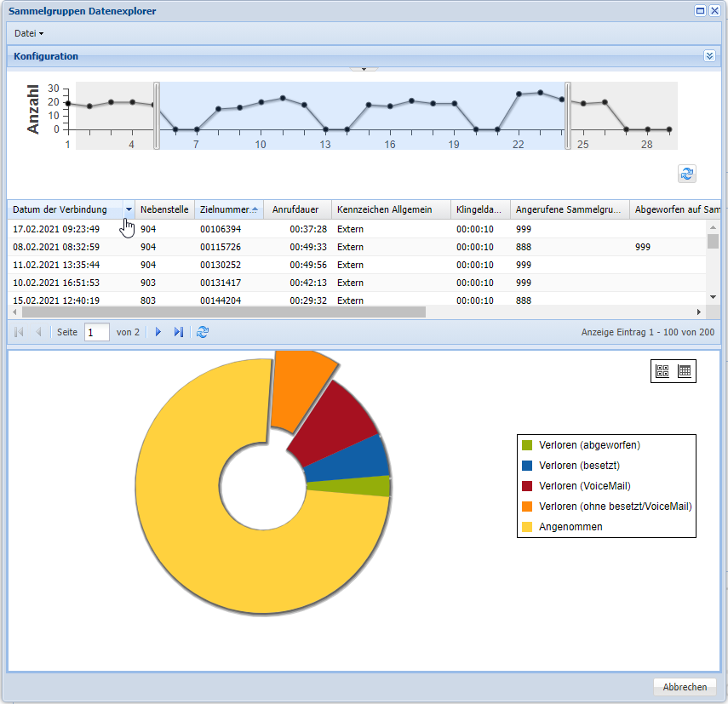Switch to table view icon
728x704 pixels.
click(x=685, y=371)
